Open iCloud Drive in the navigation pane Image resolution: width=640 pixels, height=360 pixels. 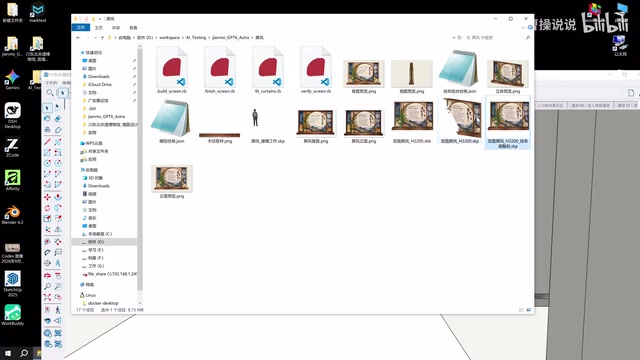coord(100,84)
